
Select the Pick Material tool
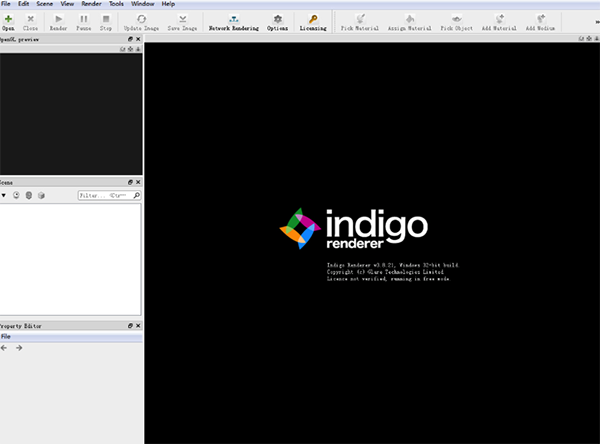pyautogui.click(x=360, y=22)
